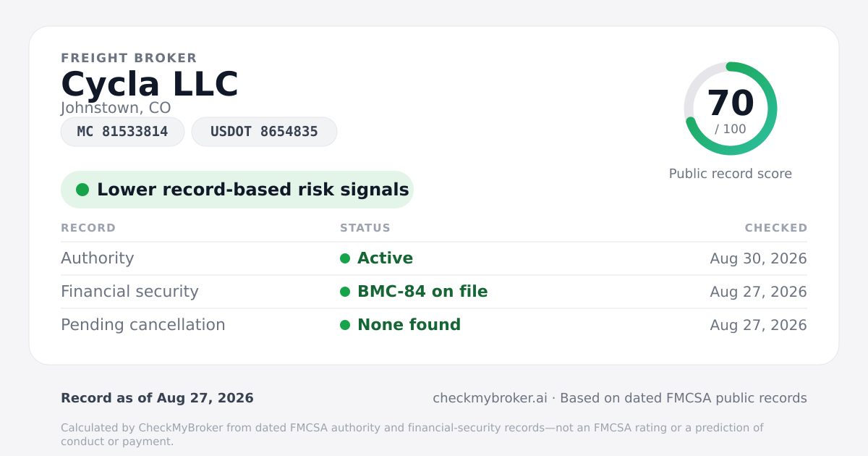The image size is (868, 456).
Task: Click the Public record score caption
Action: [x=731, y=174]
